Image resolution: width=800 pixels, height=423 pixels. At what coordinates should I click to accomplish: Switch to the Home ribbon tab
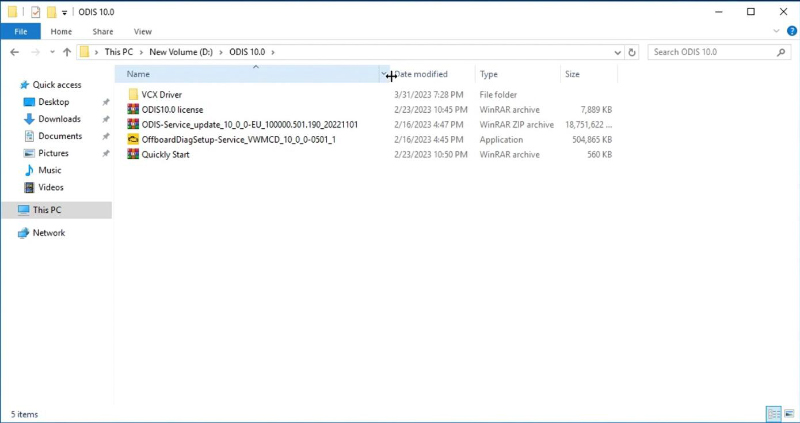pyautogui.click(x=61, y=32)
